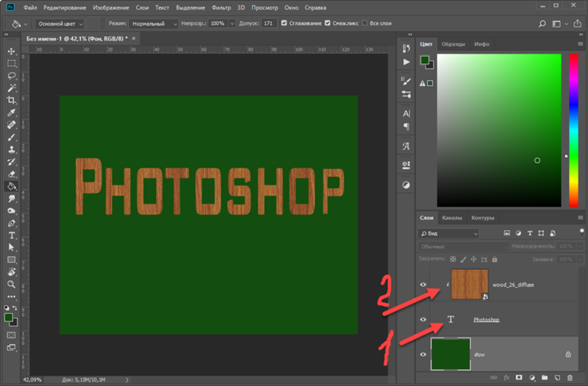Switch to the Каналы tab

point(452,218)
